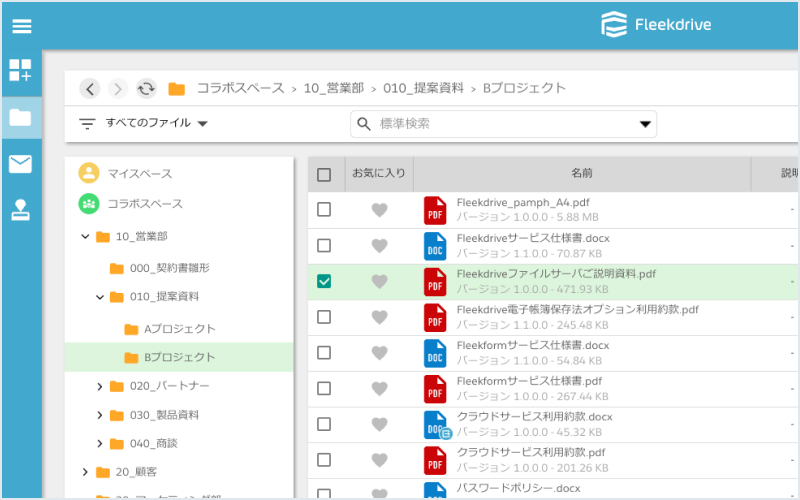Check the Fleekdrive_pamph_A4.pdf checkbox

tap(324, 209)
